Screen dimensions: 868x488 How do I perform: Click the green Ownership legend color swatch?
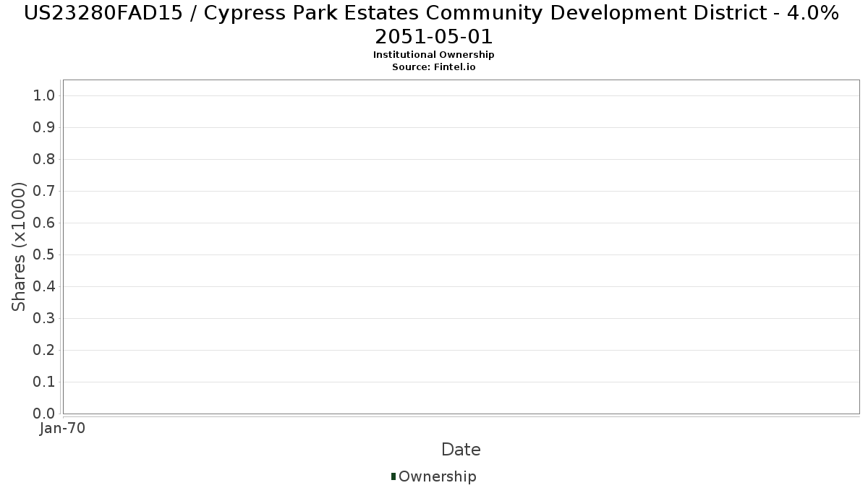tap(393, 476)
